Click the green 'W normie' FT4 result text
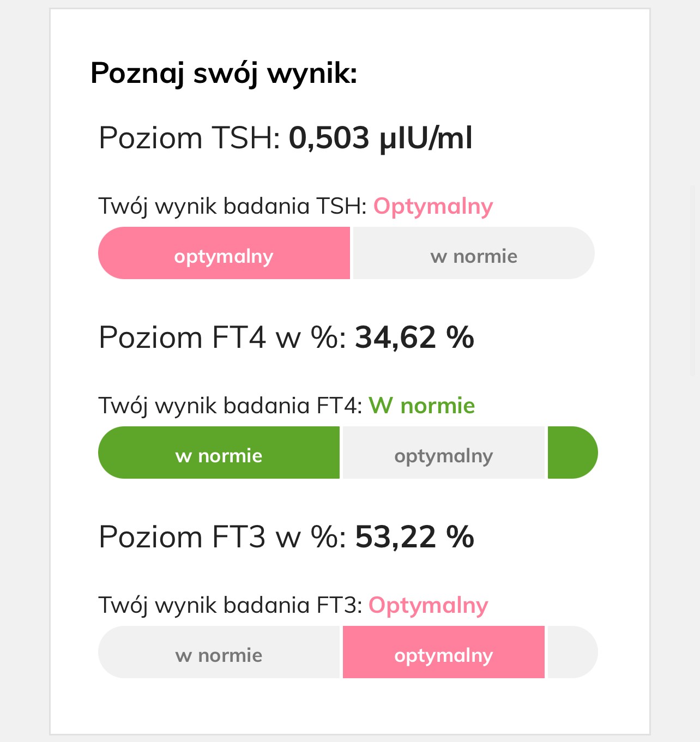Image resolution: width=700 pixels, height=742 pixels. (x=421, y=406)
